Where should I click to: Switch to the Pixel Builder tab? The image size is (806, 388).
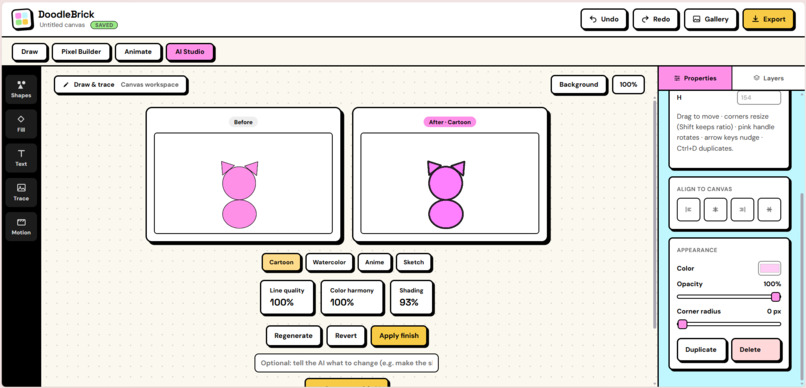(81, 52)
